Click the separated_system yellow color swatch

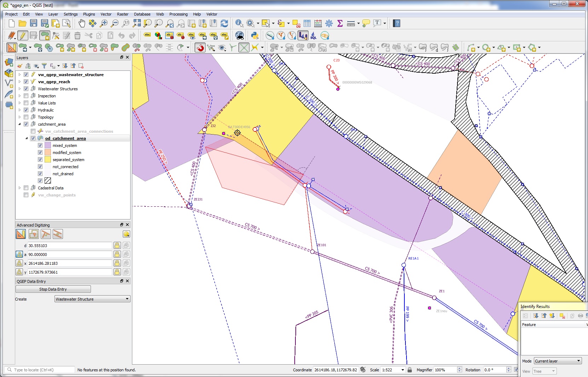point(48,160)
